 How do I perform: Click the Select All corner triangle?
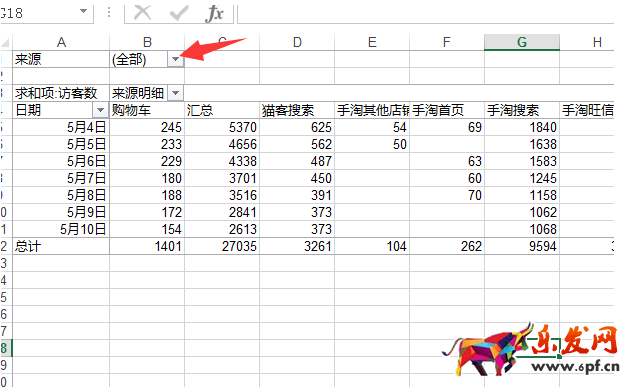6,43
